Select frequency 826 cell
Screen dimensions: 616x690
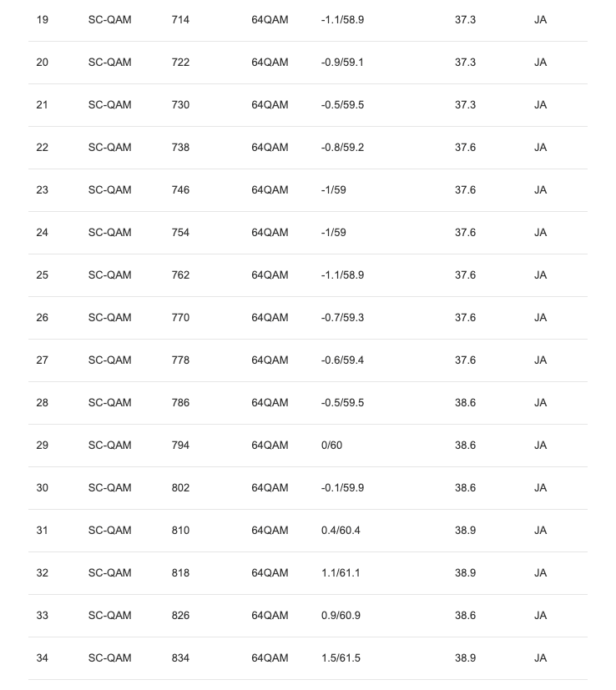(x=180, y=616)
